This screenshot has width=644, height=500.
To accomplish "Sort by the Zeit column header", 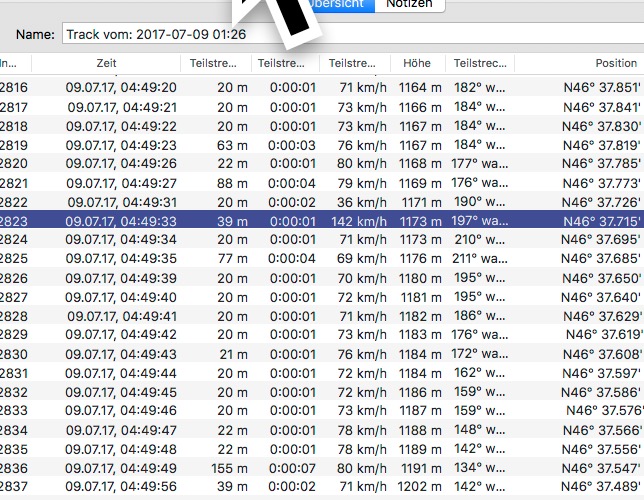I will coord(106,63).
